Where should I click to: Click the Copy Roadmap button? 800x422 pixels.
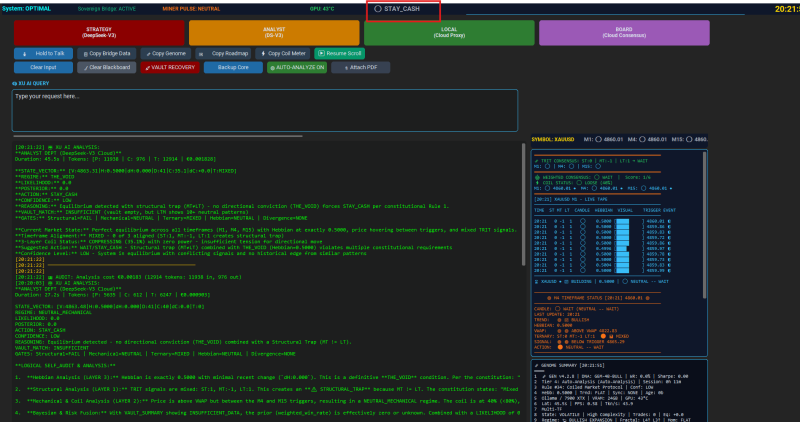tap(223, 54)
